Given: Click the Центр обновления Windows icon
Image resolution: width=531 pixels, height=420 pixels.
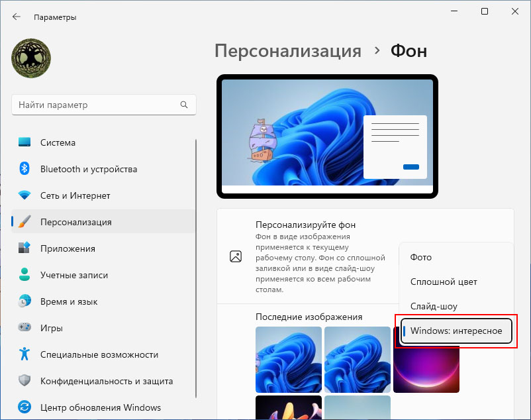Looking at the screenshot, I should click(x=24, y=407).
